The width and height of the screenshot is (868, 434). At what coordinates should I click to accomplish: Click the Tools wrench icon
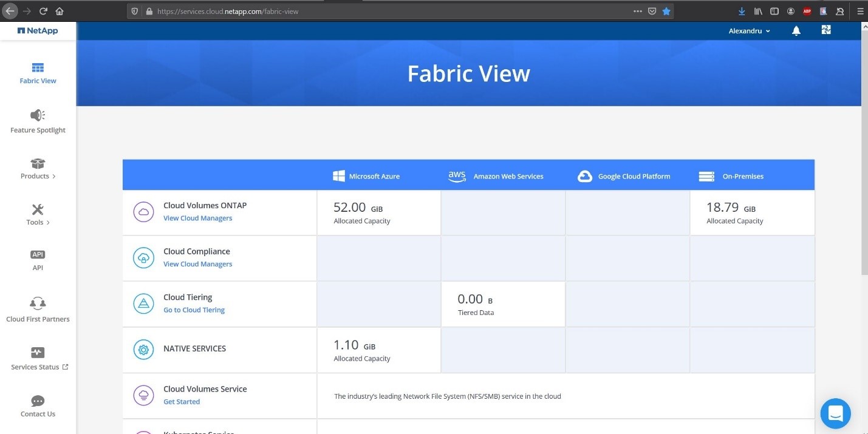[38, 209]
